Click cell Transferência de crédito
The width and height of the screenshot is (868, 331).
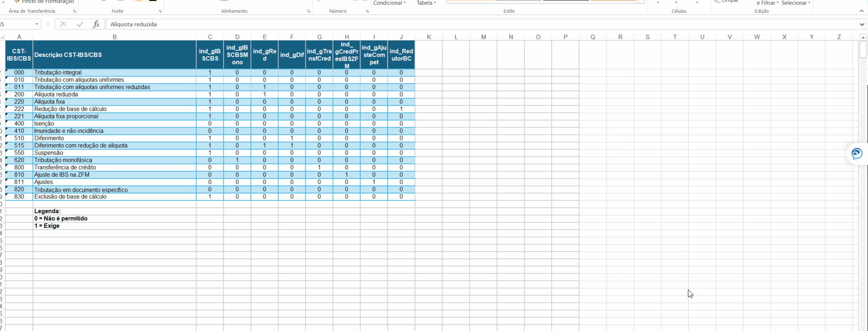[114, 168]
